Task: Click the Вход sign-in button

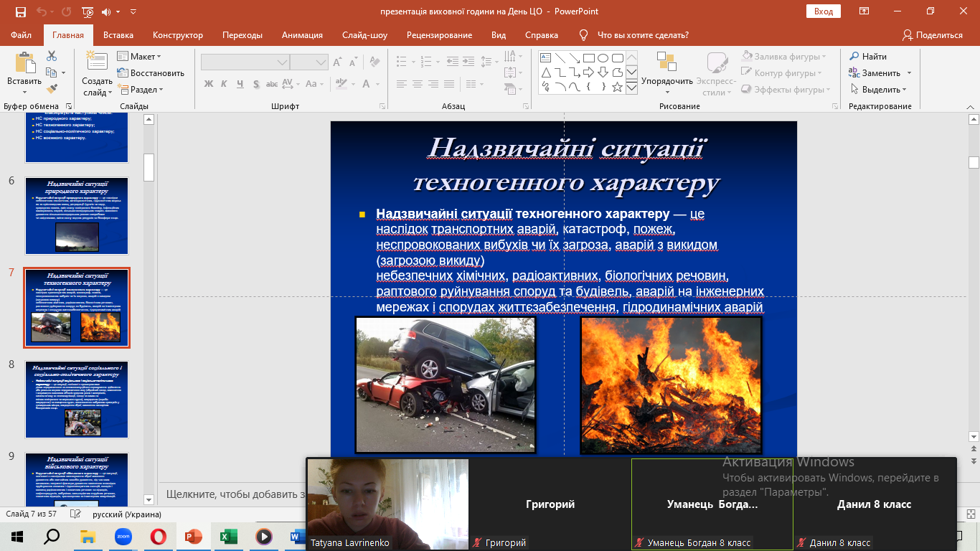Action: click(x=823, y=11)
